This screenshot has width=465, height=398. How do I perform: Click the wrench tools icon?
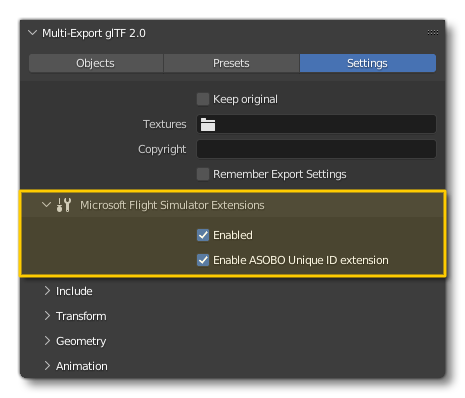64,205
